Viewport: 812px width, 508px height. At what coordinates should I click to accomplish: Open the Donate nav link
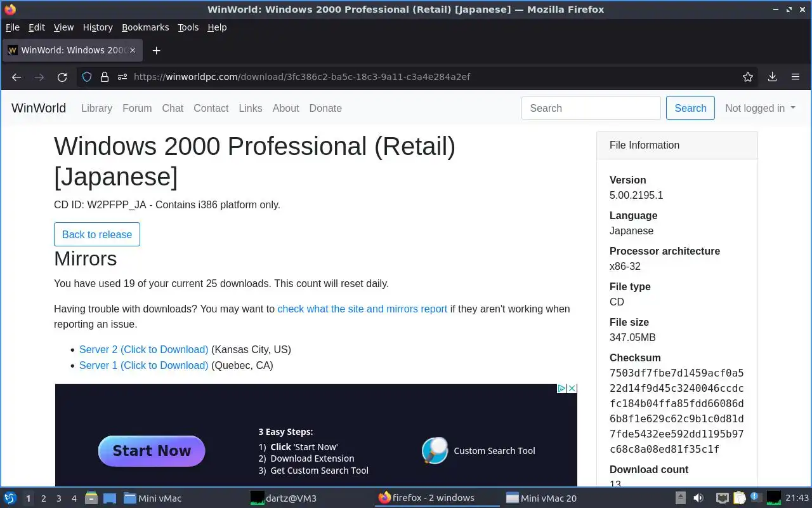pyautogui.click(x=325, y=108)
